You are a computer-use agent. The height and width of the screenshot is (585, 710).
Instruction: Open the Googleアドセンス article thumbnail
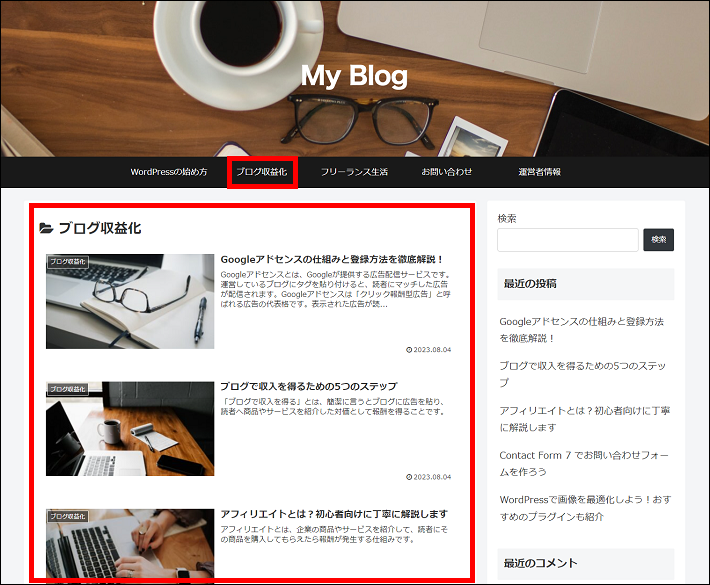(x=130, y=302)
